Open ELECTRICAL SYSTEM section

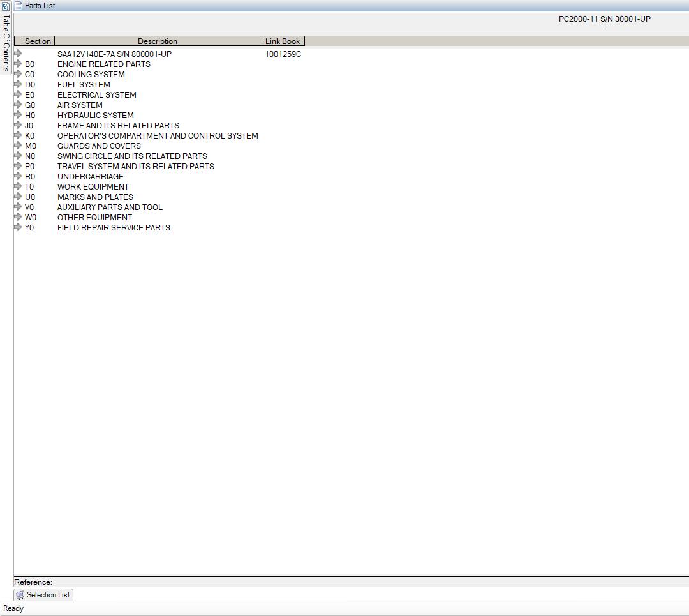pyautogui.click(x=97, y=95)
